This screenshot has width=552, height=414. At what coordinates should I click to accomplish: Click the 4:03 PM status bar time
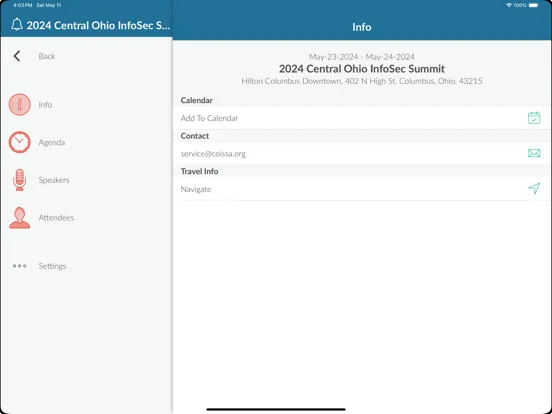pos(22,5)
